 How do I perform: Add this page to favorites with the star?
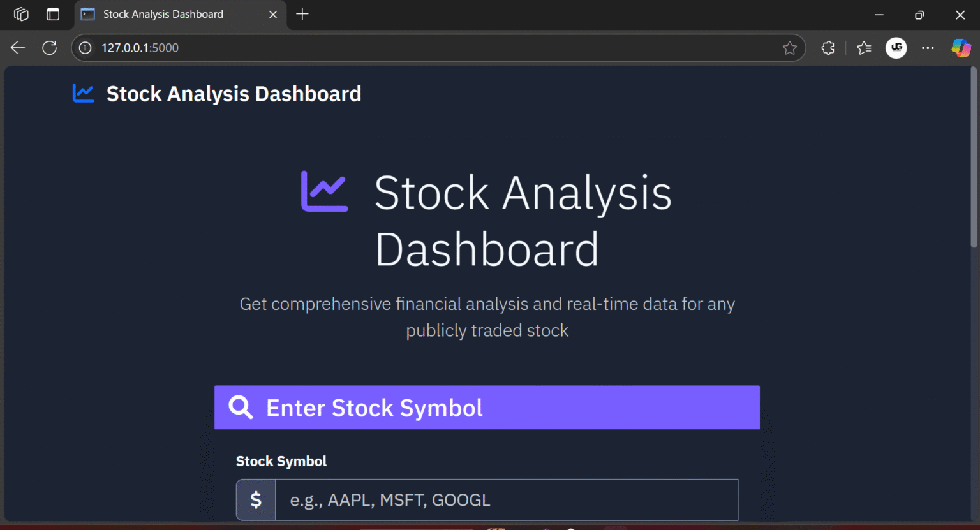(791, 47)
